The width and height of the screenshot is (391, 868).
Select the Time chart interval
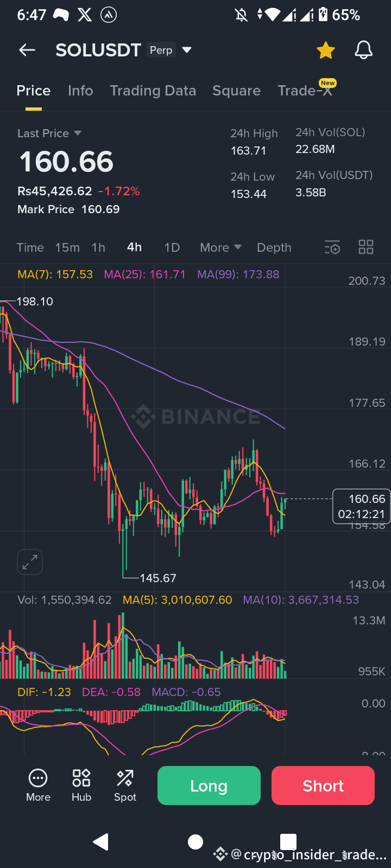(x=30, y=247)
